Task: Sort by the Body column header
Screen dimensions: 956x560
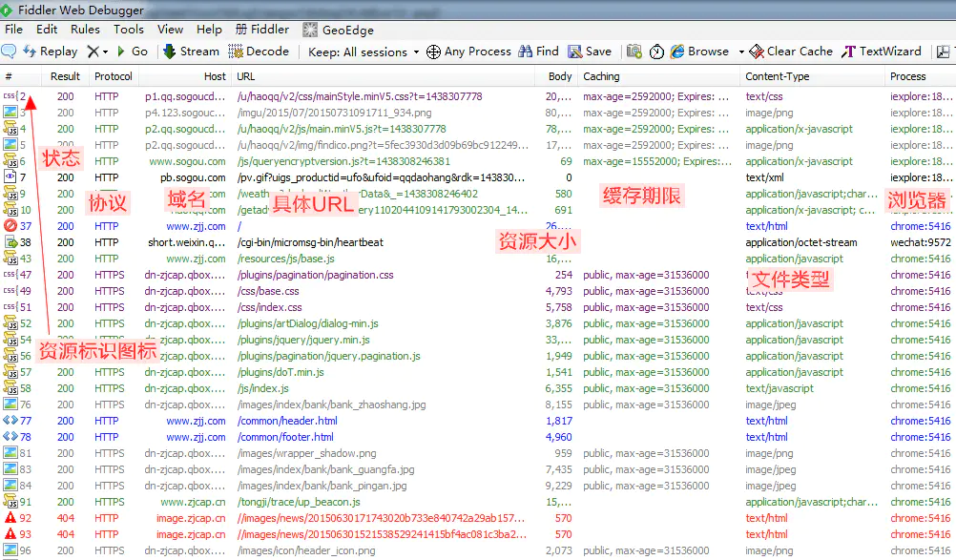Action: (556, 76)
